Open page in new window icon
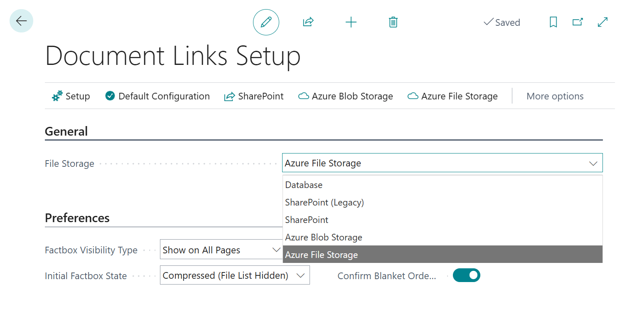The image size is (644, 312). click(578, 22)
